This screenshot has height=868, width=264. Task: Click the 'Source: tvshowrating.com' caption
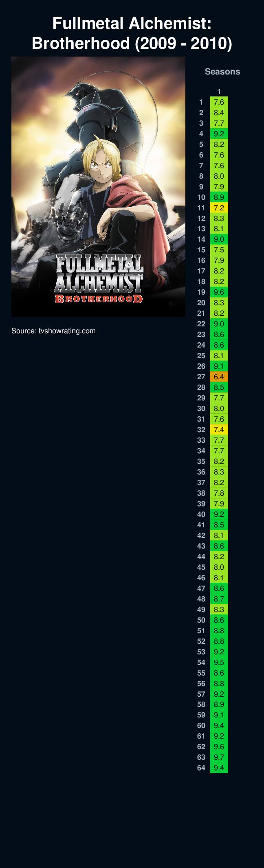coord(53,331)
